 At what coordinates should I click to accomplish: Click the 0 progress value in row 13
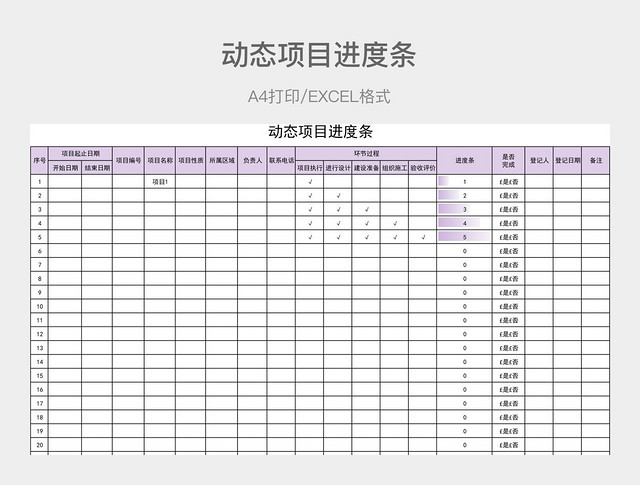[464, 348]
